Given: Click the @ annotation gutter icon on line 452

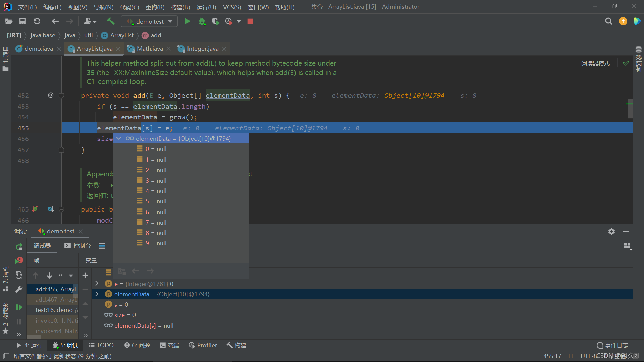Looking at the screenshot, I should (x=51, y=95).
